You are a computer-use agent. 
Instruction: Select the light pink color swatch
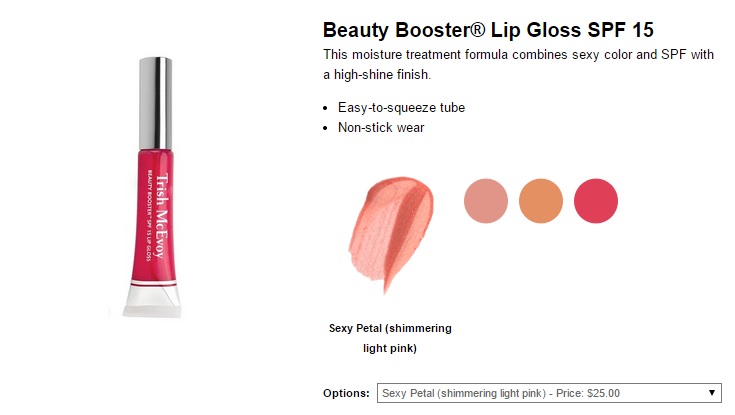pyautogui.click(x=487, y=200)
